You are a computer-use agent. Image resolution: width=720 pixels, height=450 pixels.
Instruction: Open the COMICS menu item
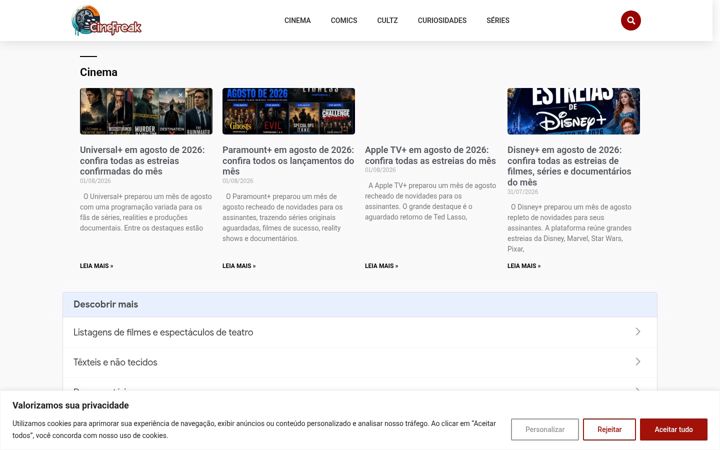(344, 20)
